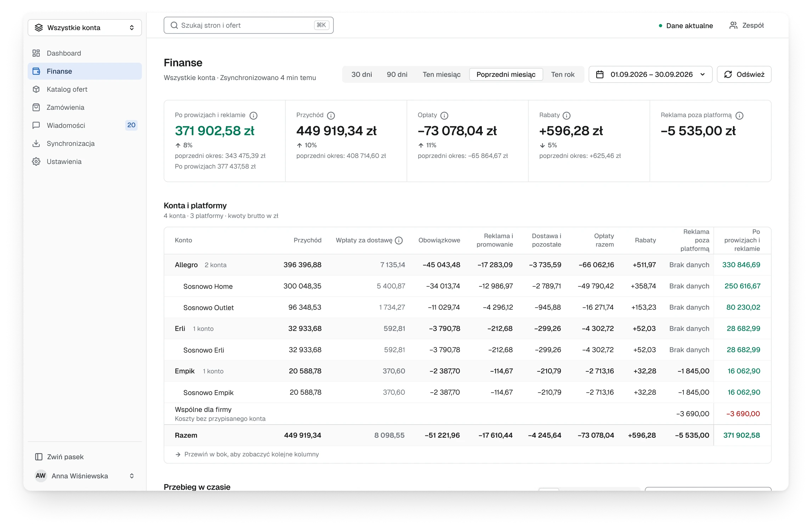Image resolution: width=812 pixels, height=529 pixels.
Task: Click the 371 902,58 zł summary value
Action: tap(215, 131)
